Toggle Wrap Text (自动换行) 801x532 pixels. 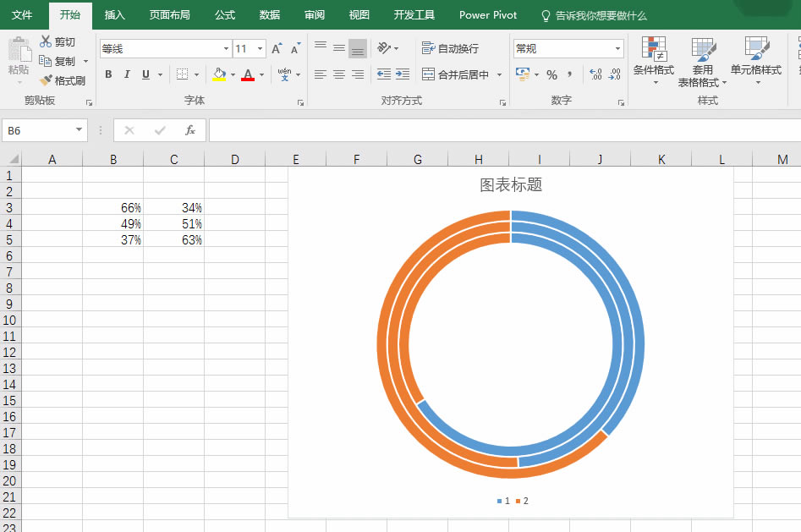click(x=450, y=48)
